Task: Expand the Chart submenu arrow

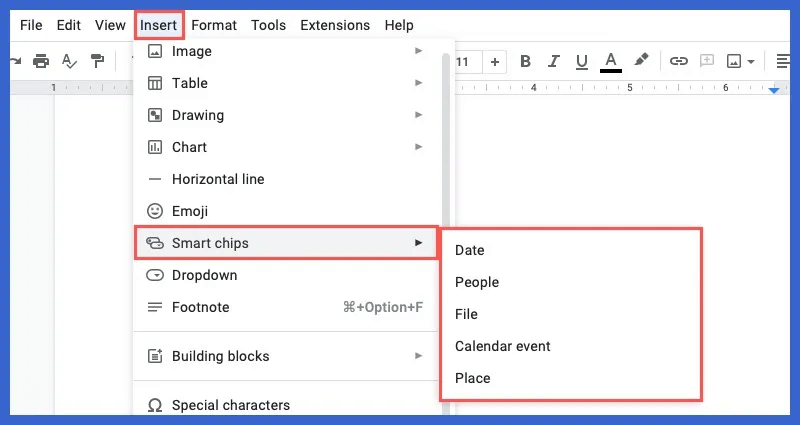Action: tap(418, 147)
